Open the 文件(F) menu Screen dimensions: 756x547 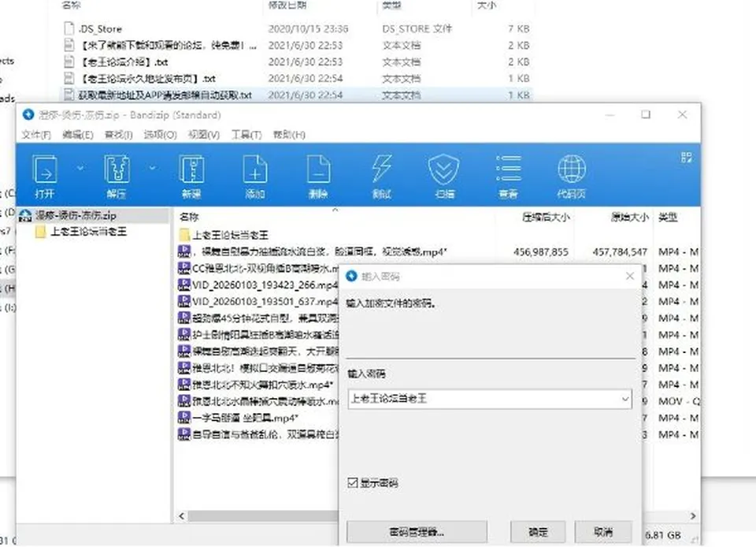(36, 135)
